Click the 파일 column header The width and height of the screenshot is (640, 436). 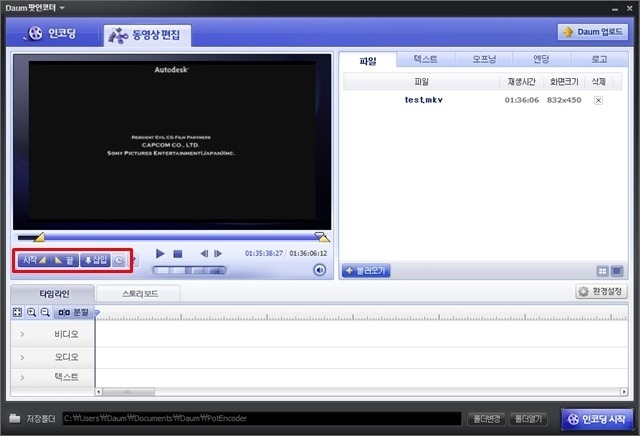421,82
